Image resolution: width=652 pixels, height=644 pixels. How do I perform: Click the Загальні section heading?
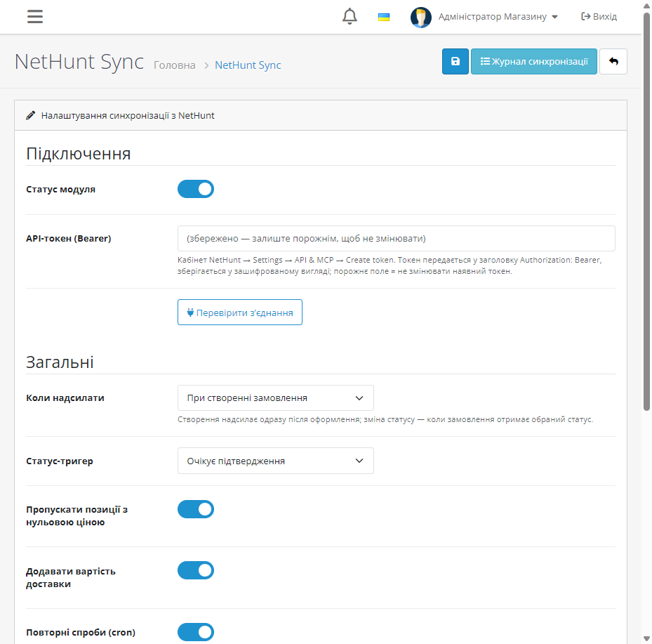(x=60, y=362)
